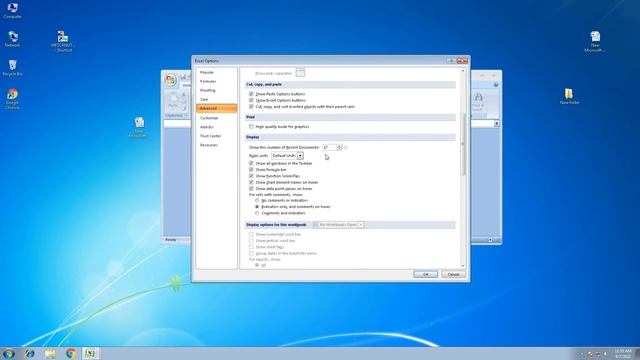
Task: Click the Office button in Excel window
Action: tap(171, 80)
